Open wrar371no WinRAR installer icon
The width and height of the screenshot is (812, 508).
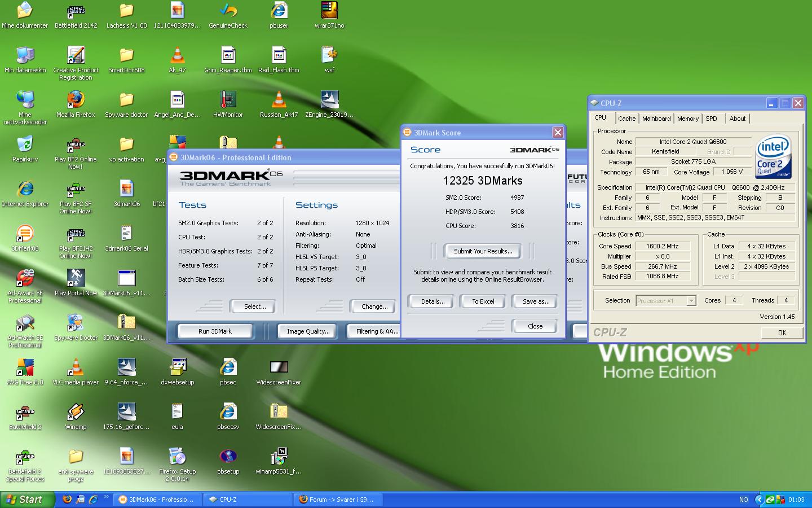coord(329,15)
